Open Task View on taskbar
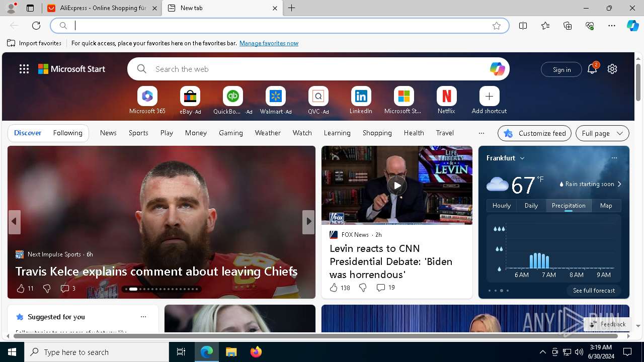The image size is (644, 362). tap(181, 352)
